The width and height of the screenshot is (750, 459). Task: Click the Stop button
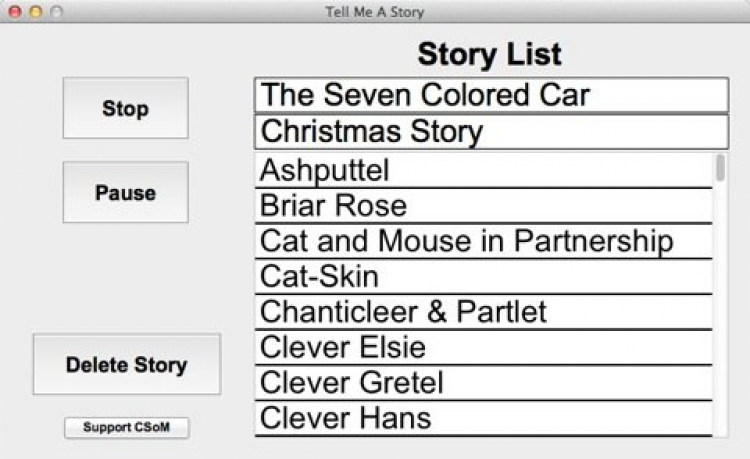125,108
